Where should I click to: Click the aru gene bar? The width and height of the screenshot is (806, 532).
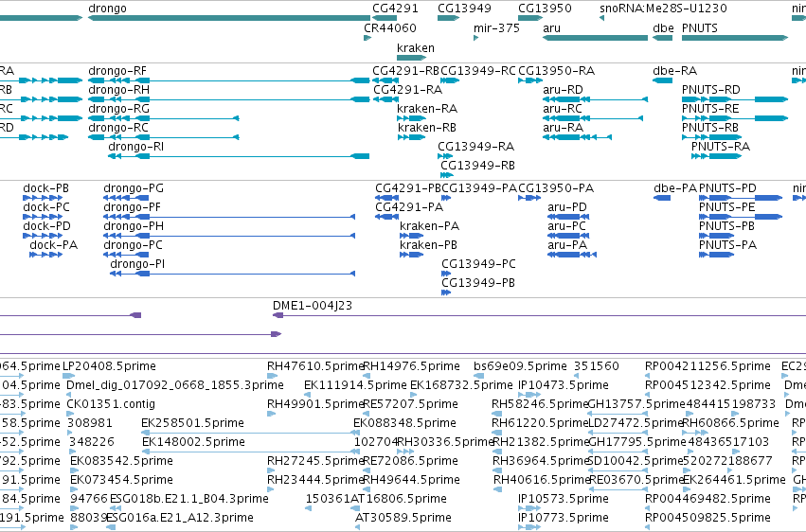click(595, 38)
